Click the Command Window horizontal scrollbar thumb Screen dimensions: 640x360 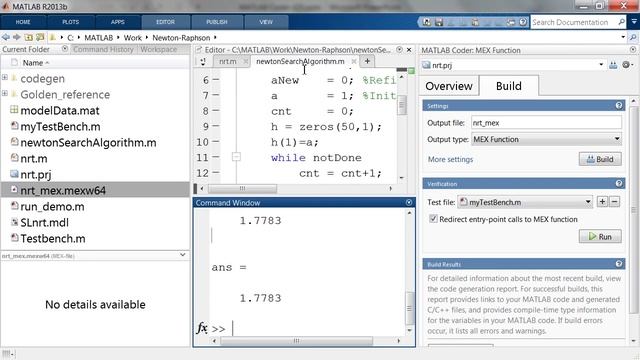(297, 340)
